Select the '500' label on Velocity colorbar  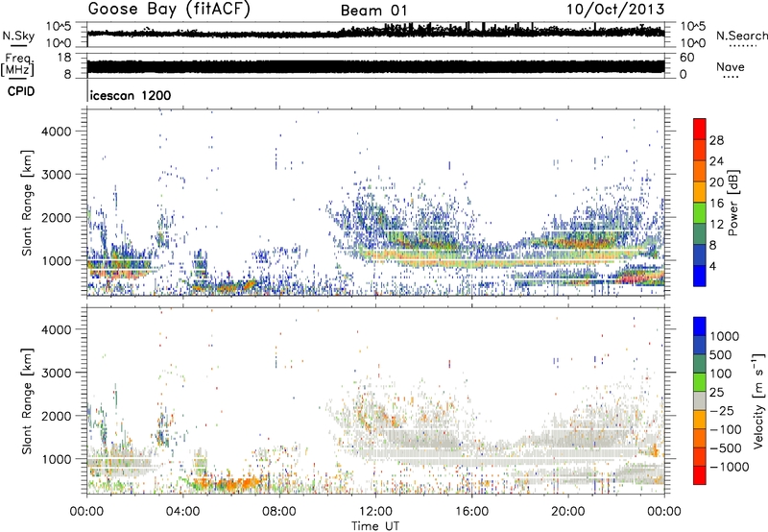[x=720, y=355]
